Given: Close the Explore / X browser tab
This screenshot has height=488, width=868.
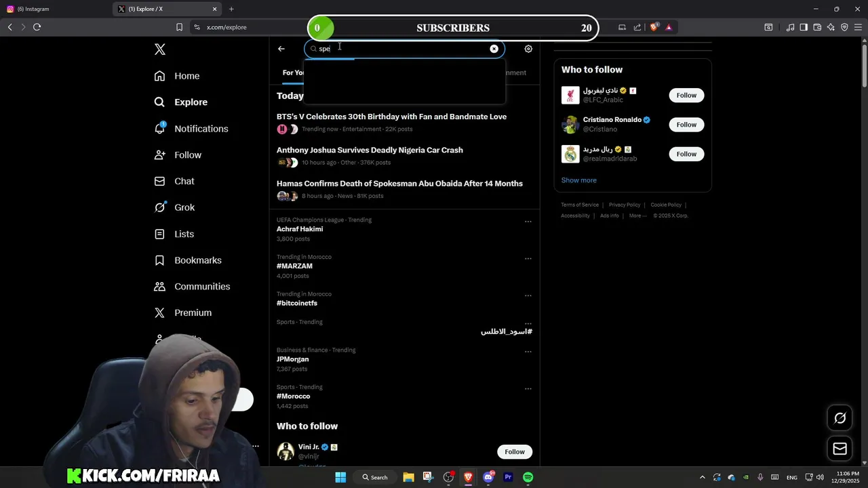Looking at the screenshot, I should pyautogui.click(x=215, y=9).
